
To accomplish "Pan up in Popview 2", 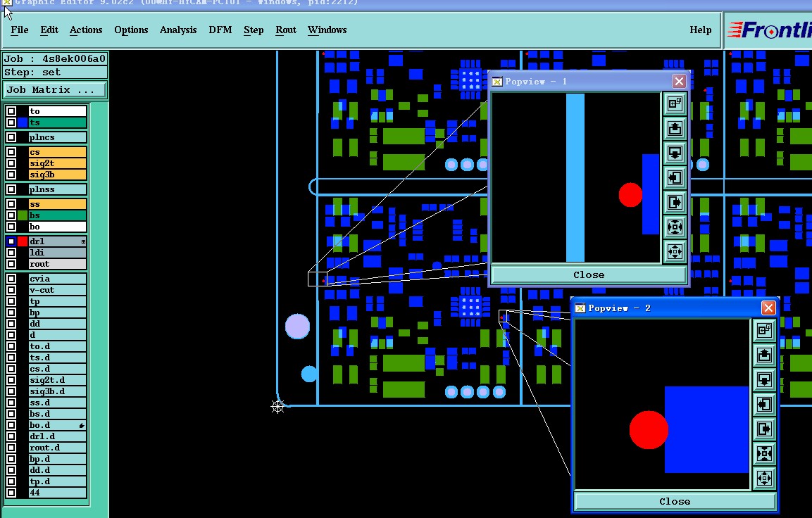I will [764, 355].
